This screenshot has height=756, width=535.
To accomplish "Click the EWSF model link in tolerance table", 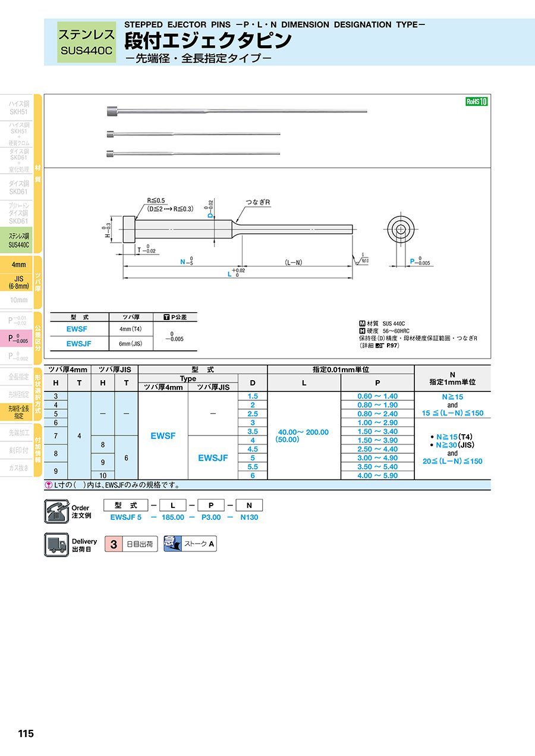I will (x=77, y=328).
